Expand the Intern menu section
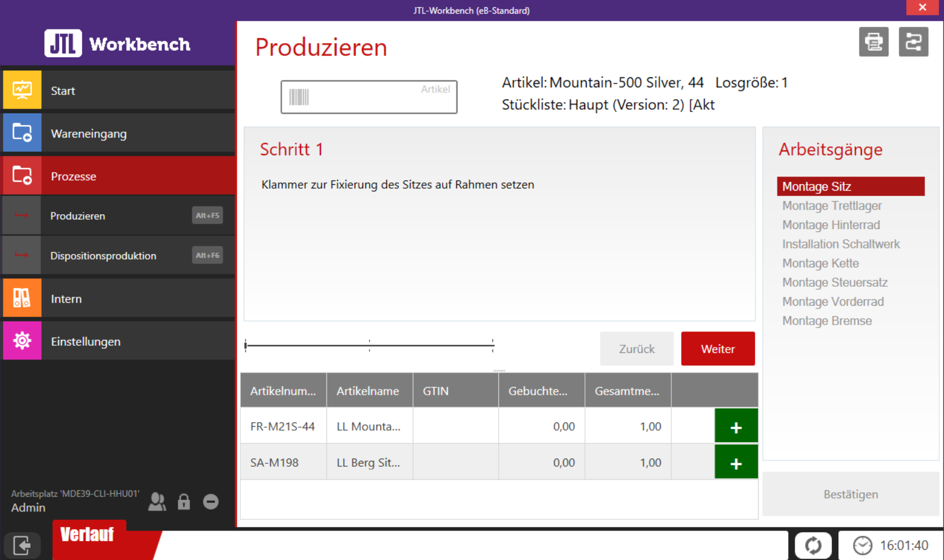The image size is (944, 560). point(118,299)
